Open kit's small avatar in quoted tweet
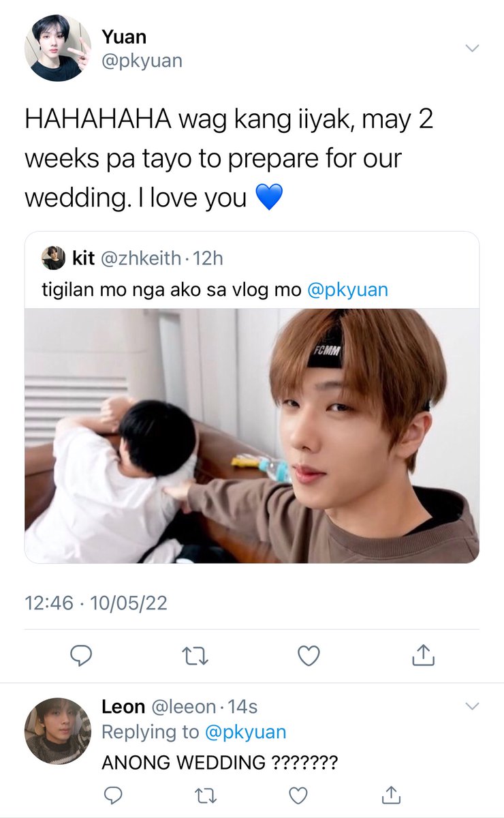This screenshot has width=504, height=818. (52, 258)
